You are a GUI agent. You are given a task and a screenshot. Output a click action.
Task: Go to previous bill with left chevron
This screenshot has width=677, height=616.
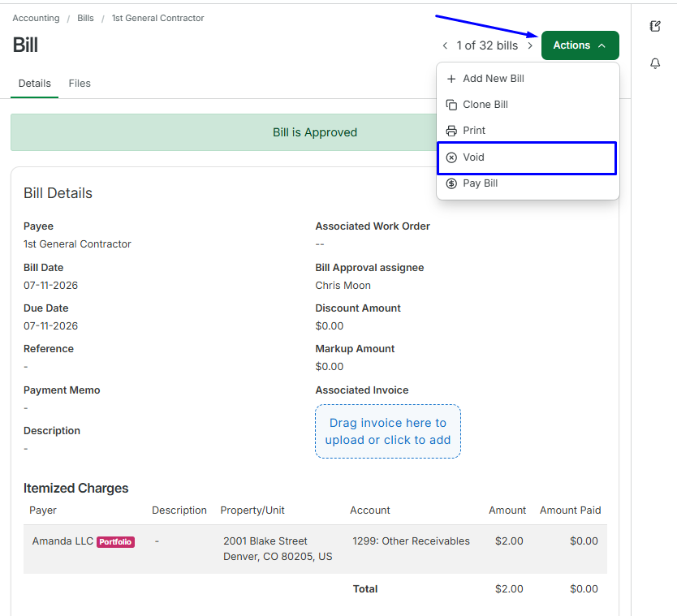click(x=445, y=45)
